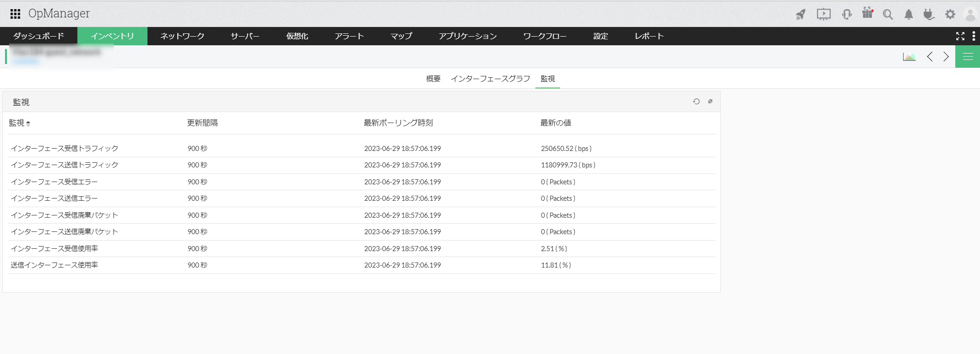Click the user profile avatar
The height and width of the screenshot is (354, 980).
click(x=970, y=15)
